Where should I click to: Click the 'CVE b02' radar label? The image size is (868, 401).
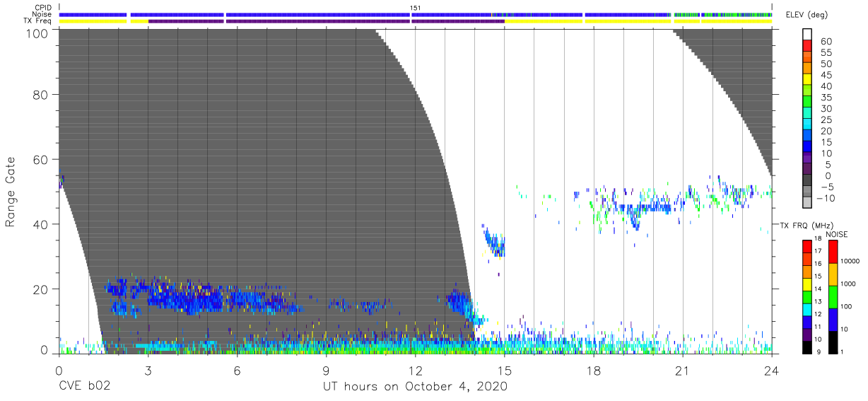coord(84,387)
